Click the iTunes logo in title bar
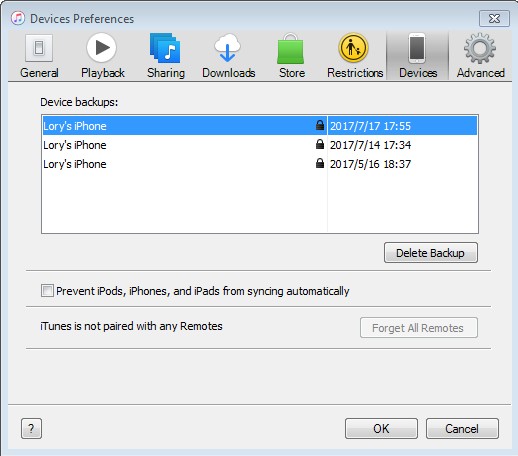Screen dimensions: 518x456 tap(18, 18)
